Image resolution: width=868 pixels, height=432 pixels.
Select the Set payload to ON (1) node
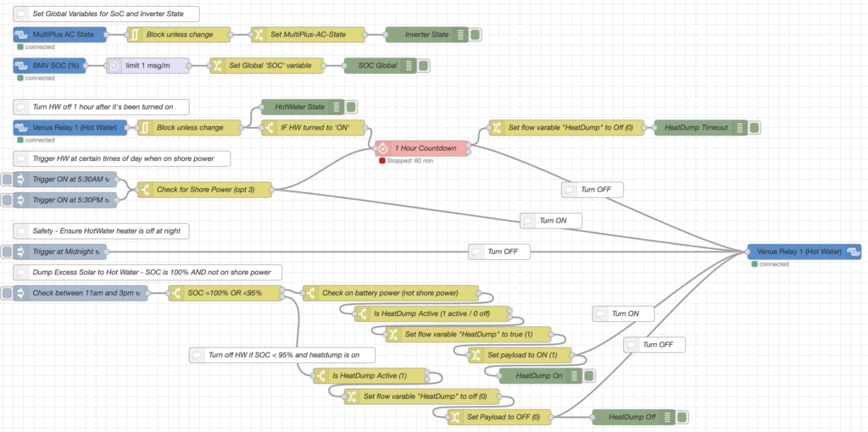pos(521,355)
